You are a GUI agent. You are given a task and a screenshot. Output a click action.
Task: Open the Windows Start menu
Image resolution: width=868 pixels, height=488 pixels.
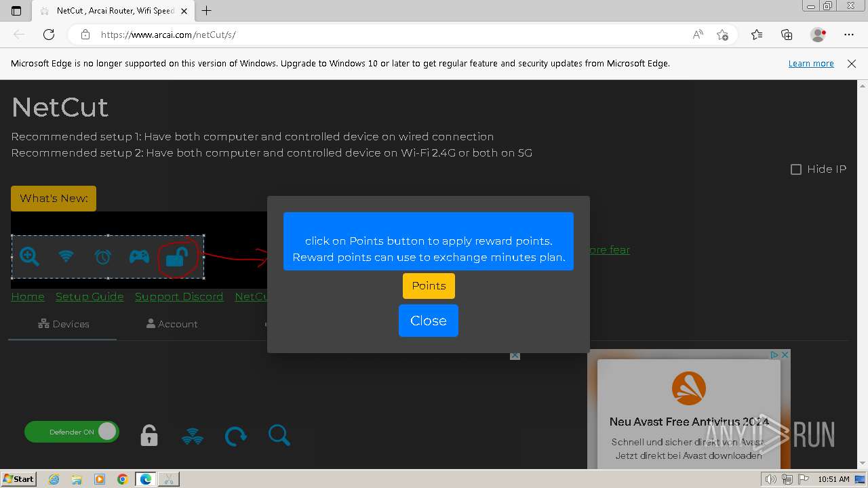[19, 479]
